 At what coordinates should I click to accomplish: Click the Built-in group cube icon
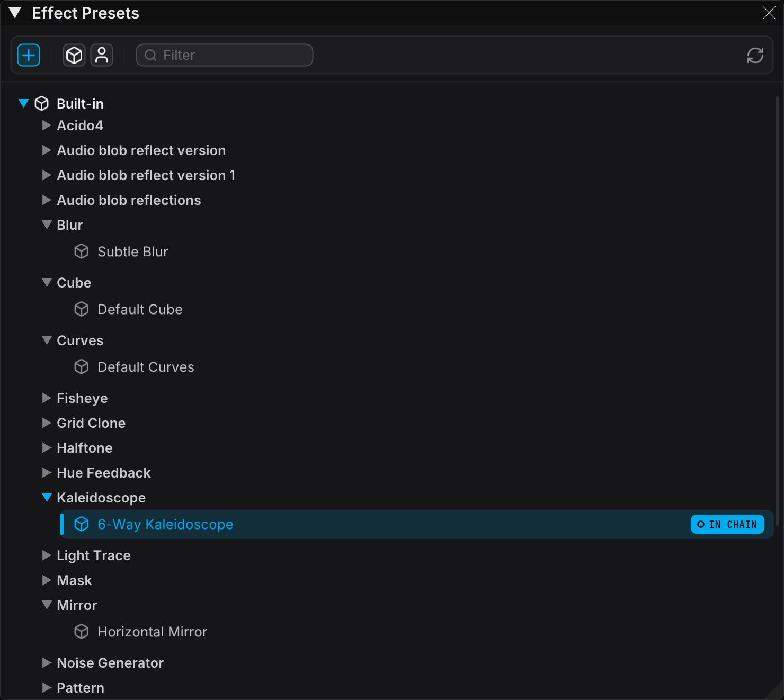point(42,103)
